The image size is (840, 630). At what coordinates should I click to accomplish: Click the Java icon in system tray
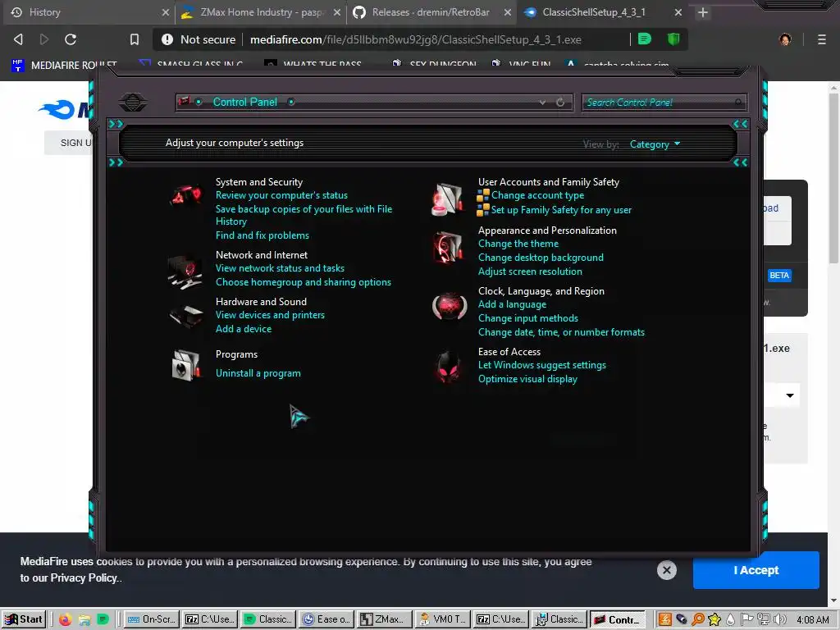point(664,619)
